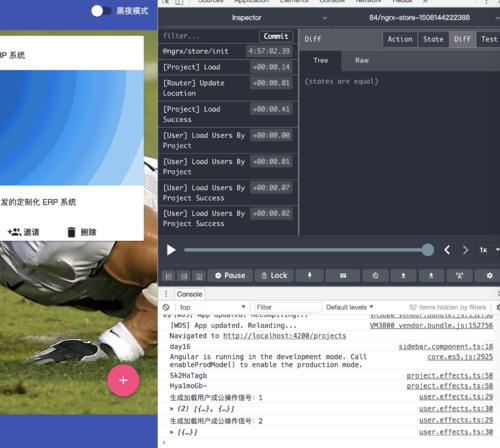
Task: Click the pin persist states icon
Action: 309,276
